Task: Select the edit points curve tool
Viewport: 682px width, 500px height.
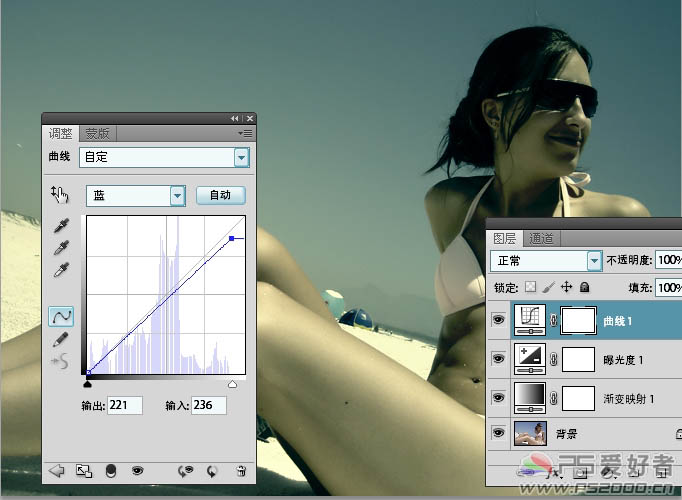Action: 61,316
